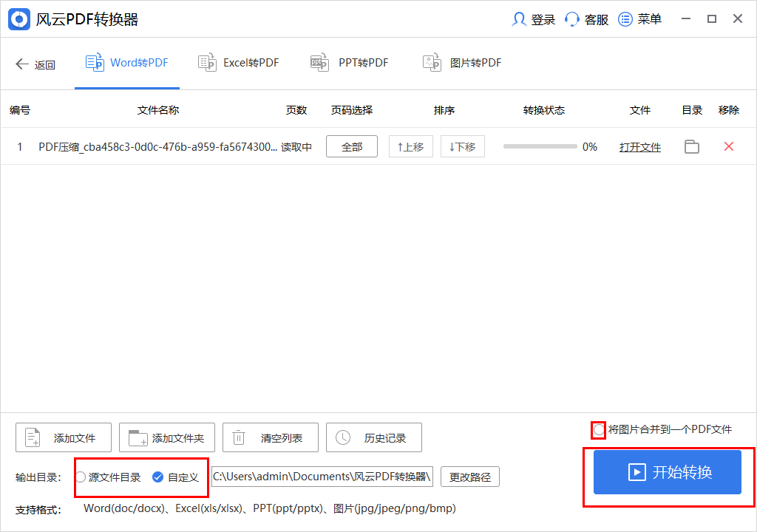This screenshot has width=757, height=532.
Task: Select the 图片转PDF function
Action: [x=461, y=63]
